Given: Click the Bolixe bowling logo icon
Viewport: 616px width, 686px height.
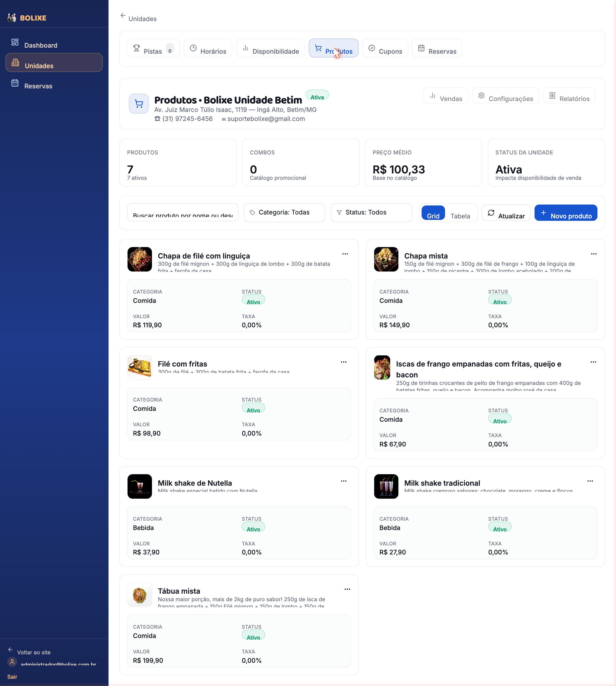Looking at the screenshot, I should point(12,17).
